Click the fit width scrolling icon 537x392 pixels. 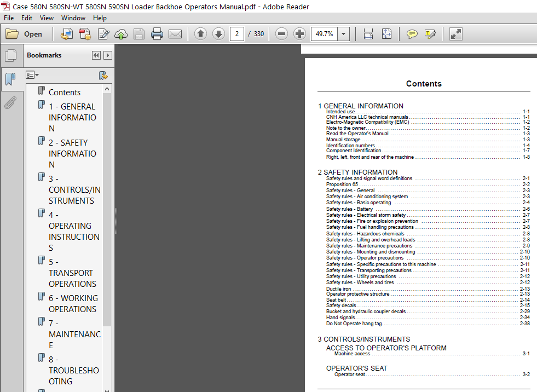[x=368, y=34]
